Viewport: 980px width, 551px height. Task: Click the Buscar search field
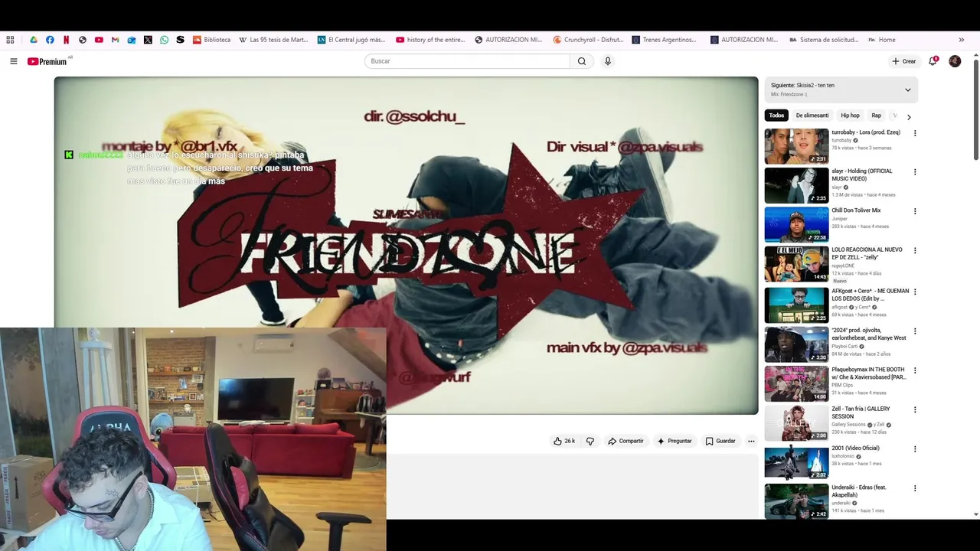pyautogui.click(x=467, y=61)
